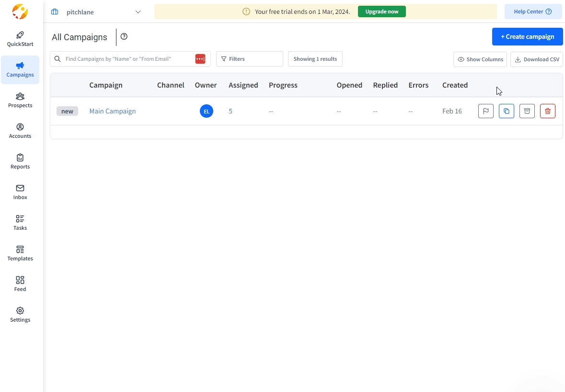Screen dimensions: 565x392
Task: Delete Main Campaign with red trash icon
Action: [548, 111]
